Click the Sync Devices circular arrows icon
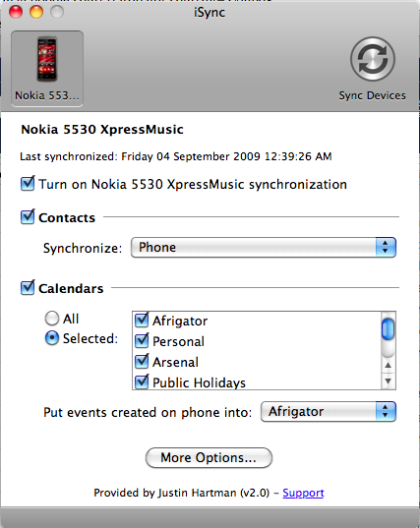The height and width of the screenshot is (528, 420). [373, 59]
